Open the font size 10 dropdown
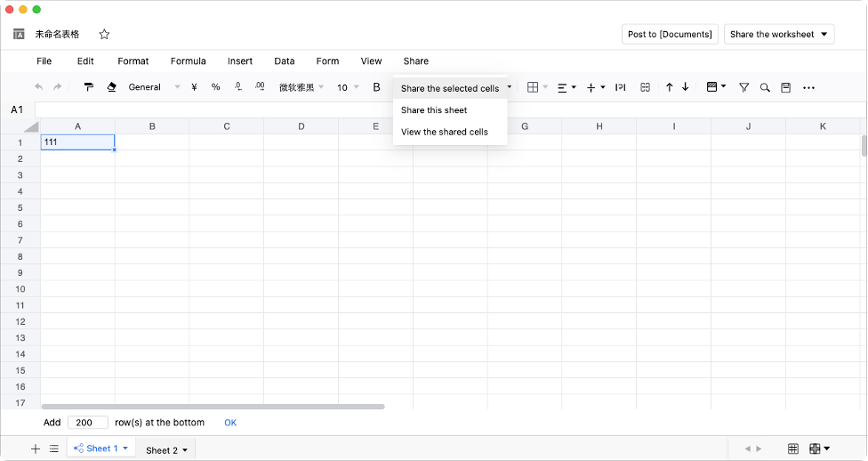The height and width of the screenshot is (461, 868). (x=348, y=87)
